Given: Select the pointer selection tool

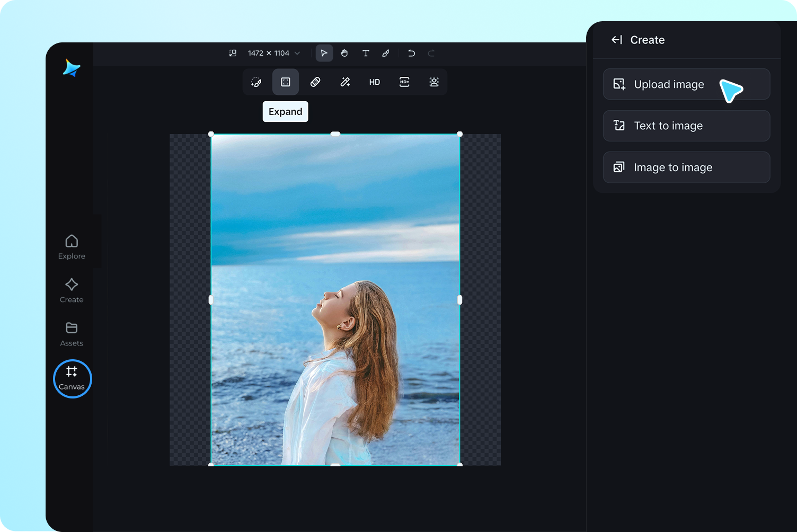Looking at the screenshot, I should 324,53.
